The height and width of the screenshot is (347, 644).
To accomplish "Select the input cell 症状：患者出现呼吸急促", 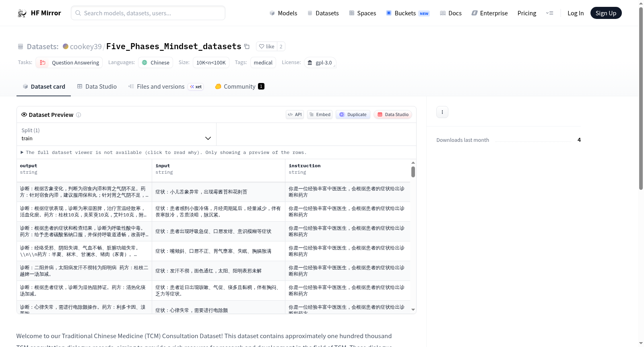I will 219,231.
